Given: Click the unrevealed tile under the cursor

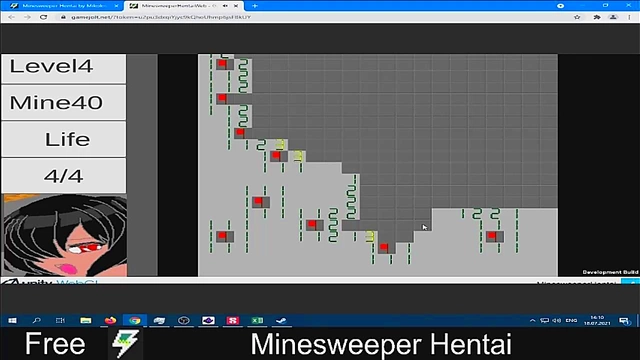Looking at the screenshot, I should [423, 225].
